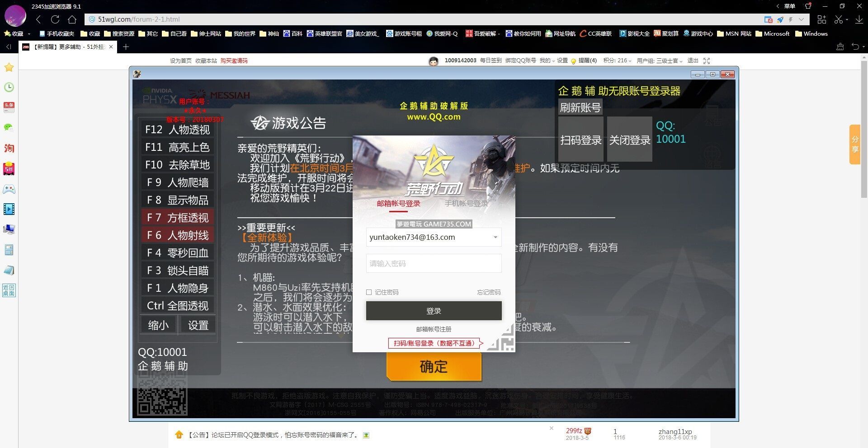Screen dimensions: 868x448
Task: Open the notepad sidebar icon
Action: tap(9, 270)
